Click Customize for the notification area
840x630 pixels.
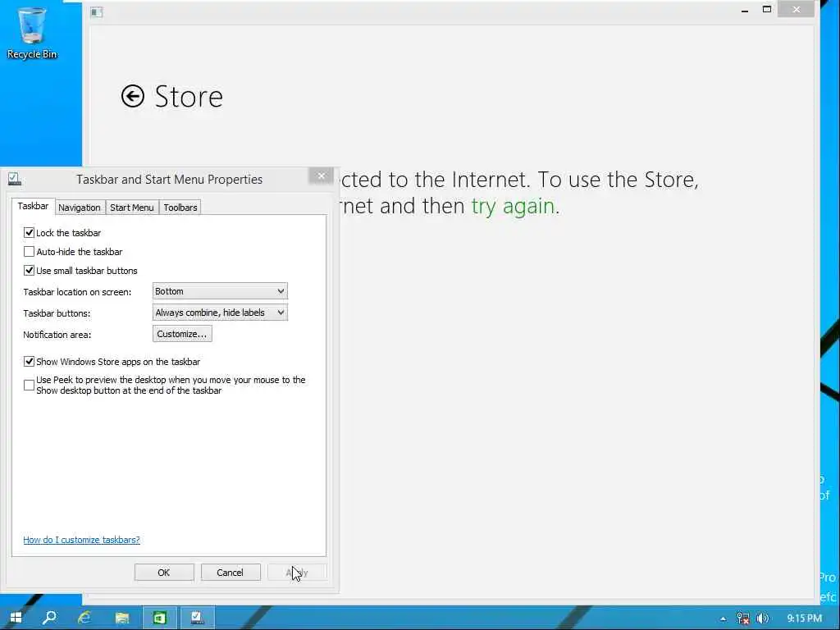click(x=182, y=334)
